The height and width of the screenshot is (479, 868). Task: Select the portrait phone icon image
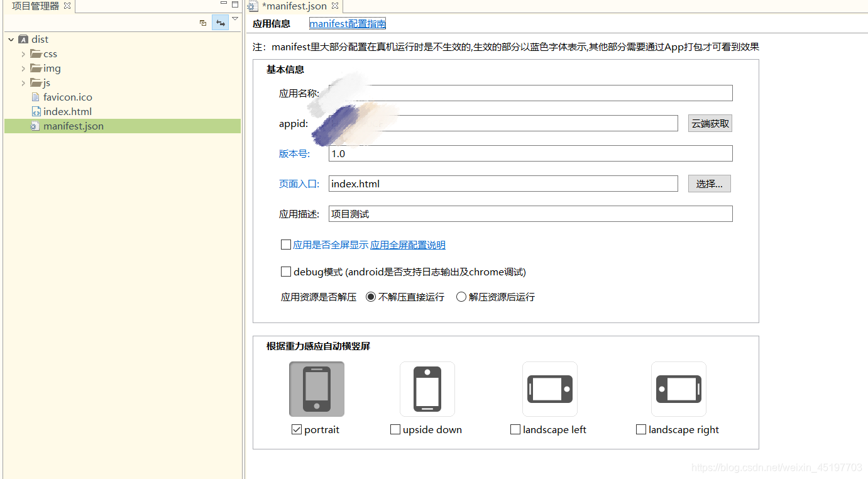pos(316,388)
